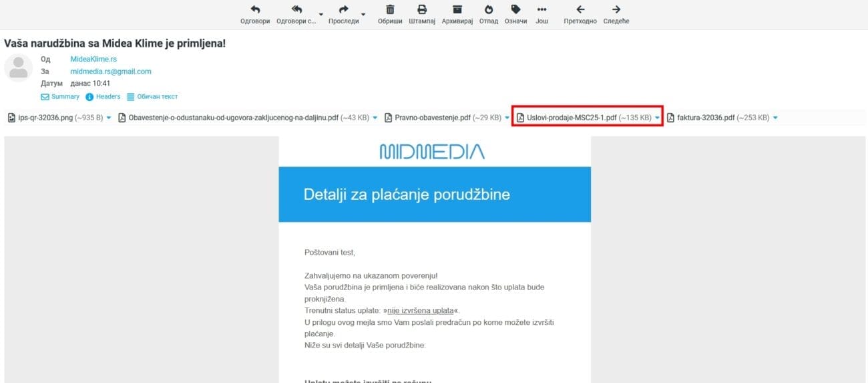Click sender link MideaKlime.rs
This screenshot has height=383, width=868.
[x=94, y=59]
